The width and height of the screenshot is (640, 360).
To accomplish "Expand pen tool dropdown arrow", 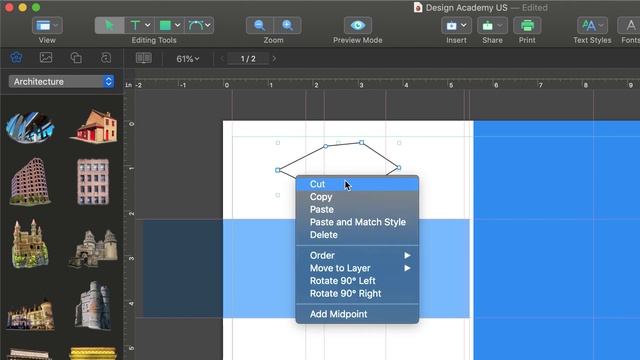I will pyautogui.click(x=208, y=25).
